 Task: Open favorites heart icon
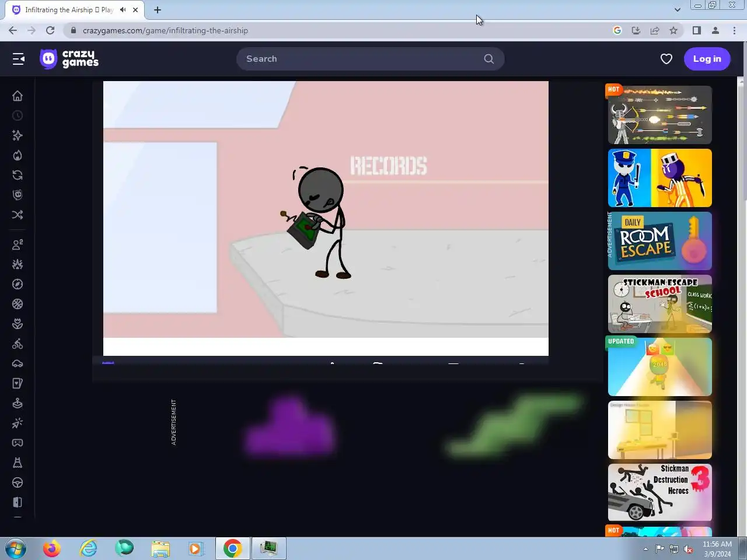(666, 59)
